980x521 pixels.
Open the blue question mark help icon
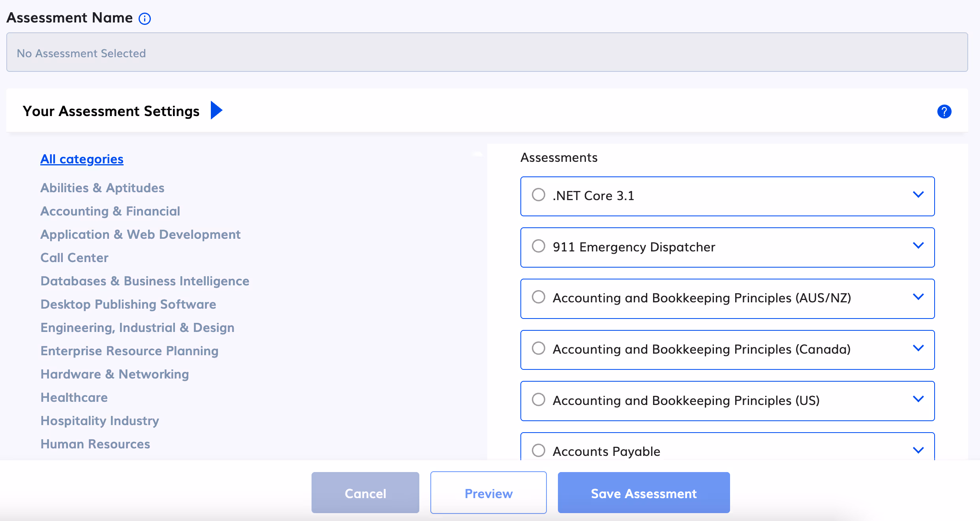tap(944, 112)
